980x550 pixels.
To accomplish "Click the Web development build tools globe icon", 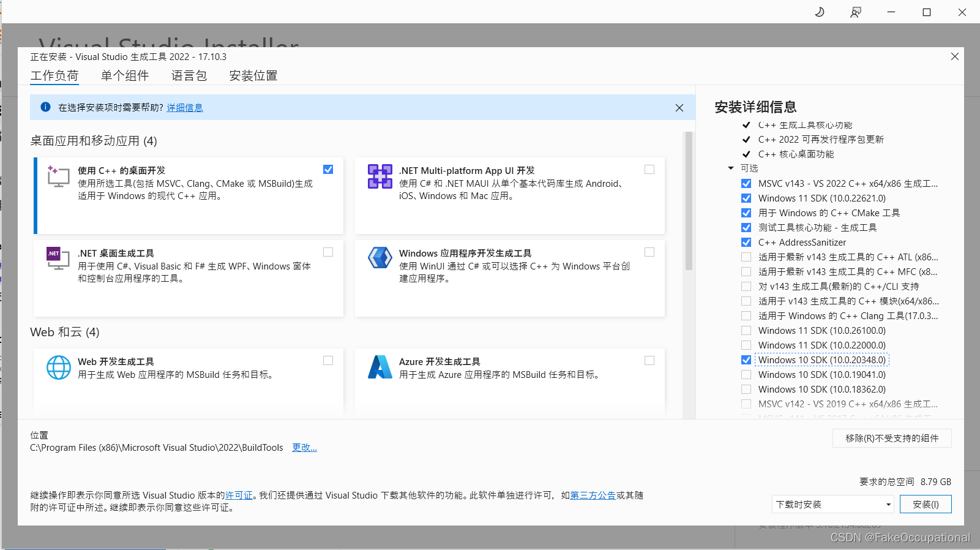I will pyautogui.click(x=59, y=367).
